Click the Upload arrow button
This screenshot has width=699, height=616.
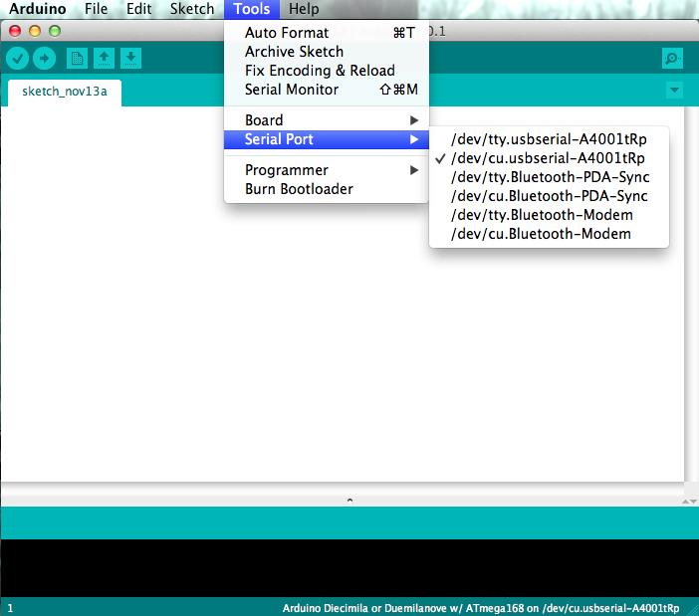[x=44, y=59]
